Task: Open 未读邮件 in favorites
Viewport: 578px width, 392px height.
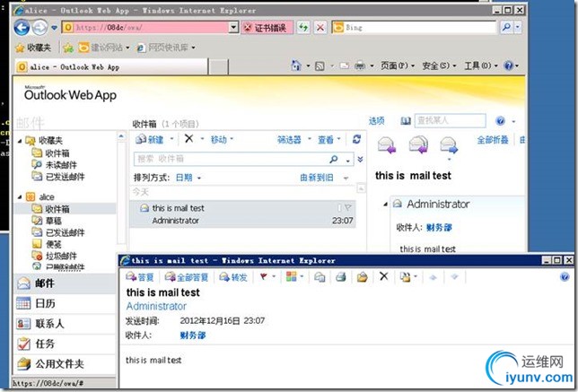Action: pos(54,165)
